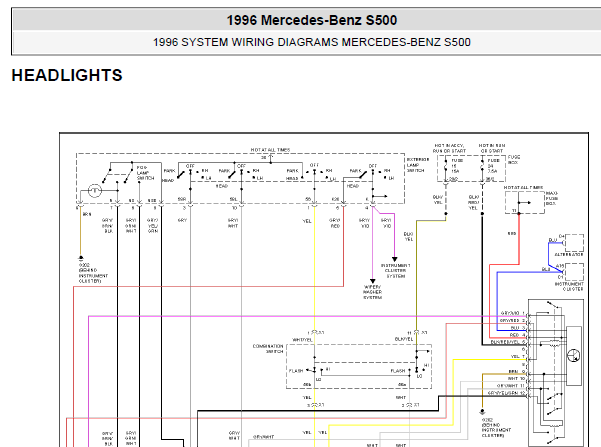Click the "COMBINATION SWITCH" label

click(268, 348)
